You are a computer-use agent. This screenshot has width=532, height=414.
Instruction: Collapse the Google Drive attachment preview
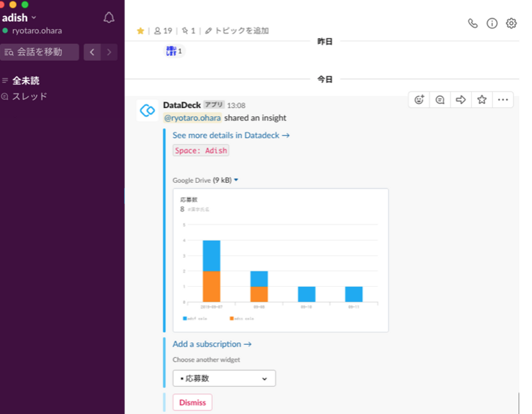[236, 180]
